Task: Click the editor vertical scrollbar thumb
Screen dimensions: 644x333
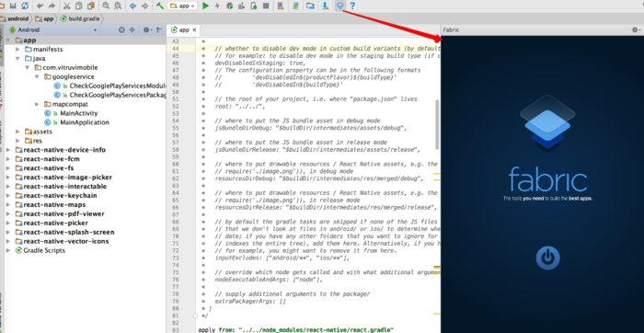Action: click(437, 124)
